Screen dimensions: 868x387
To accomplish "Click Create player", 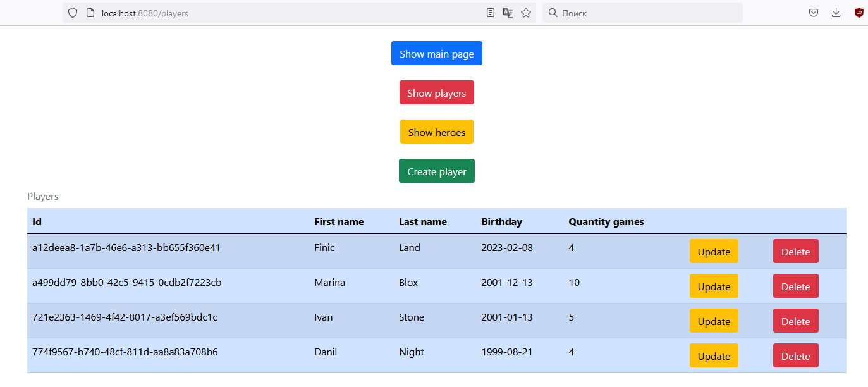I will (436, 171).
